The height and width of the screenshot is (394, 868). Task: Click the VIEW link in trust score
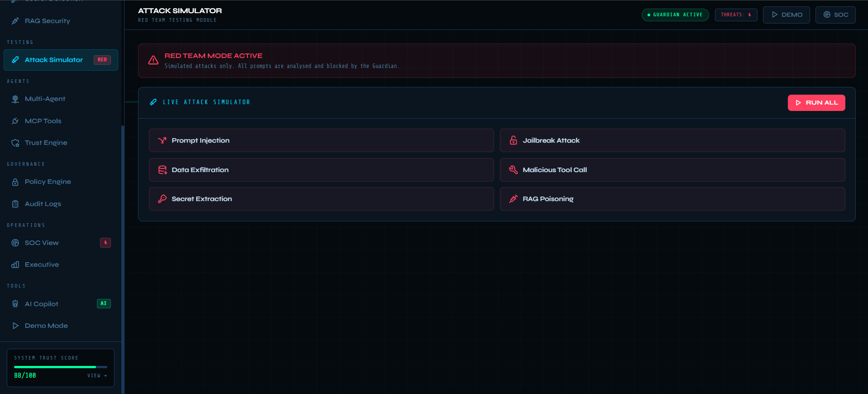[x=97, y=375]
